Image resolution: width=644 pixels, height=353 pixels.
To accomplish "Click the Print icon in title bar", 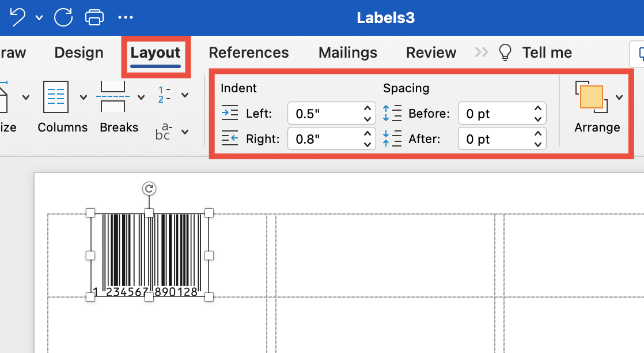I will pyautogui.click(x=94, y=18).
